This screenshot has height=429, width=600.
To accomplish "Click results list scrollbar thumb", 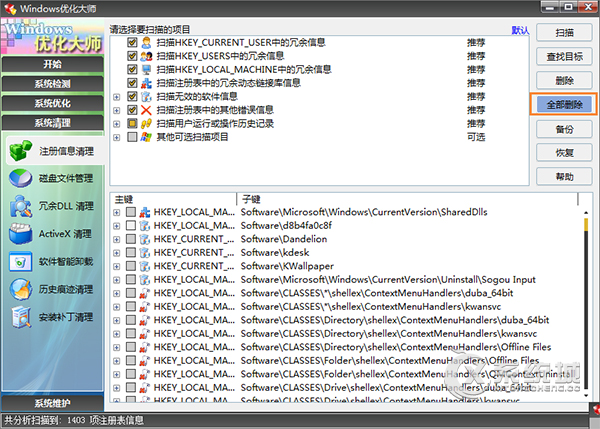I will [586, 225].
